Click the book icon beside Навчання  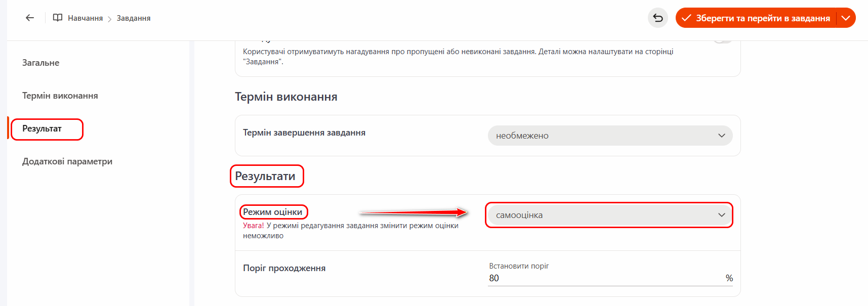(x=58, y=18)
